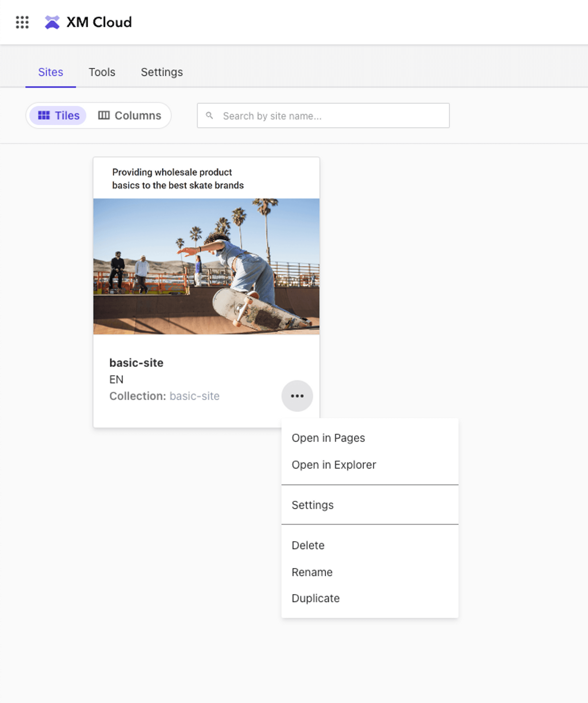The width and height of the screenshot is (588, 703).
Task: Open the Tools tab
Action: click(102, 72)
